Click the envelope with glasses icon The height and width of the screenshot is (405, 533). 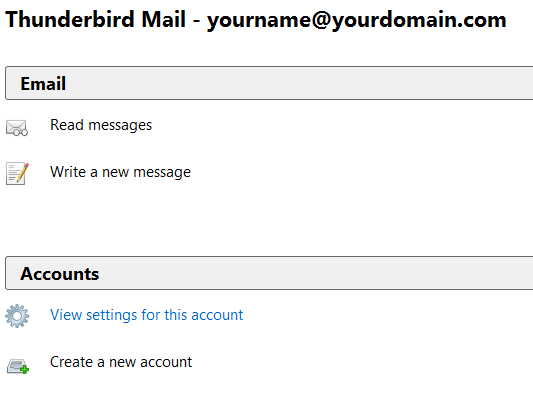(17, 128)
